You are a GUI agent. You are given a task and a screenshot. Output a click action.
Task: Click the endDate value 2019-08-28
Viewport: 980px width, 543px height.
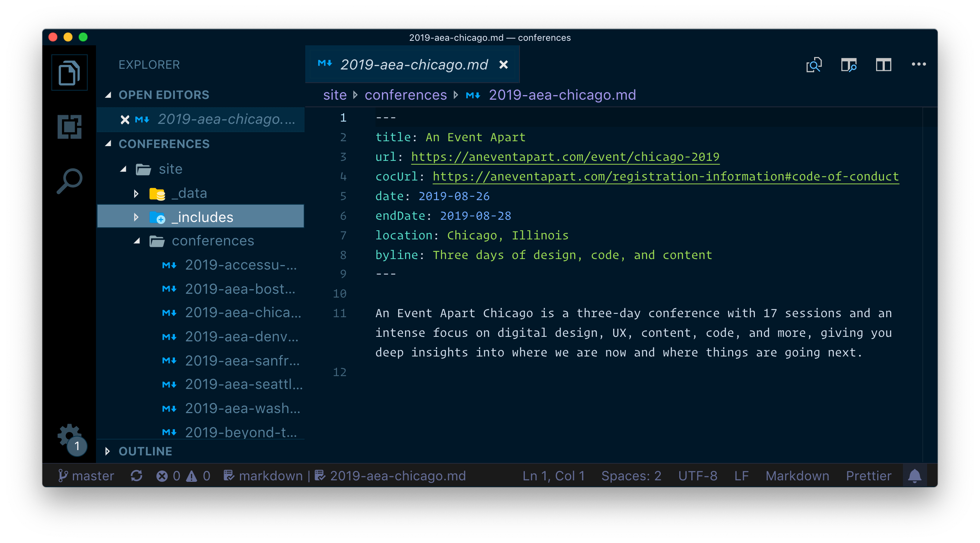476,216
